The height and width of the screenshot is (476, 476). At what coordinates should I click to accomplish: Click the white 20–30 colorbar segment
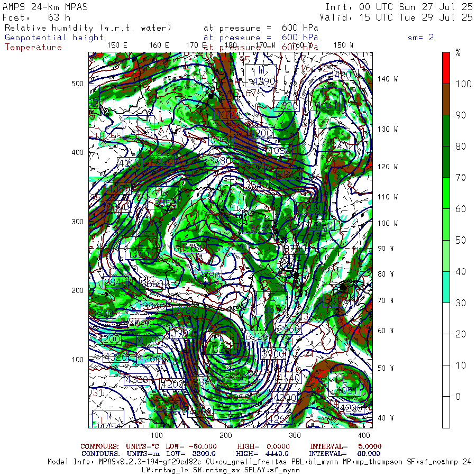446,318
